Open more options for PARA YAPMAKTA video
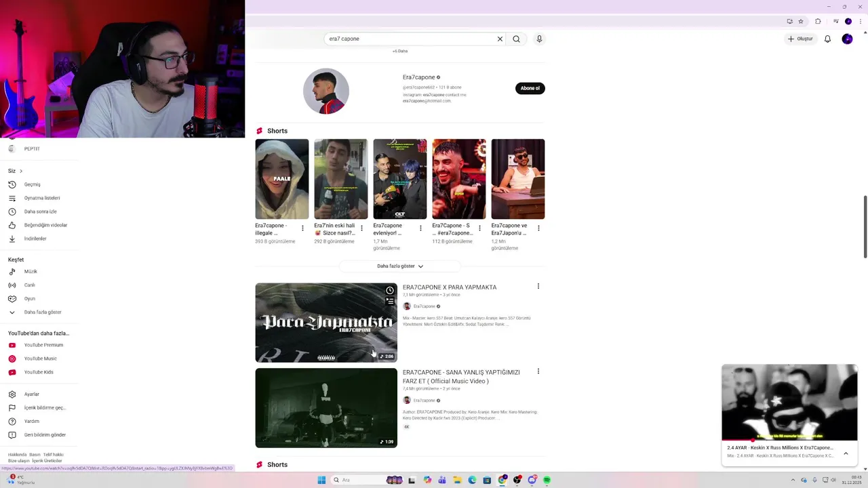 click(x=538, y=287)
